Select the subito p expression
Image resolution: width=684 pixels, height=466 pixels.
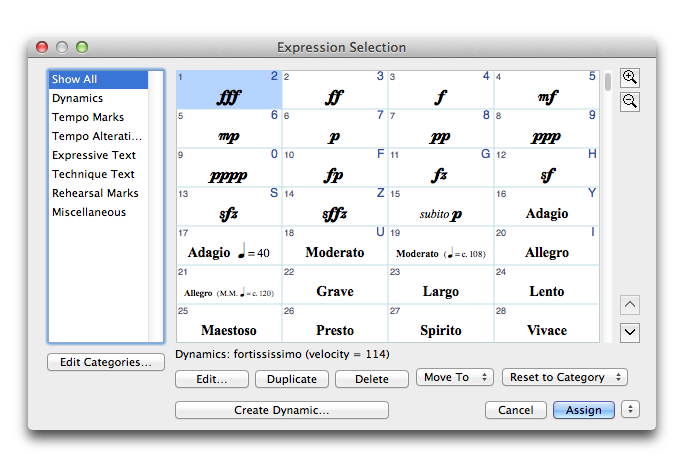(x=441, y=207)
